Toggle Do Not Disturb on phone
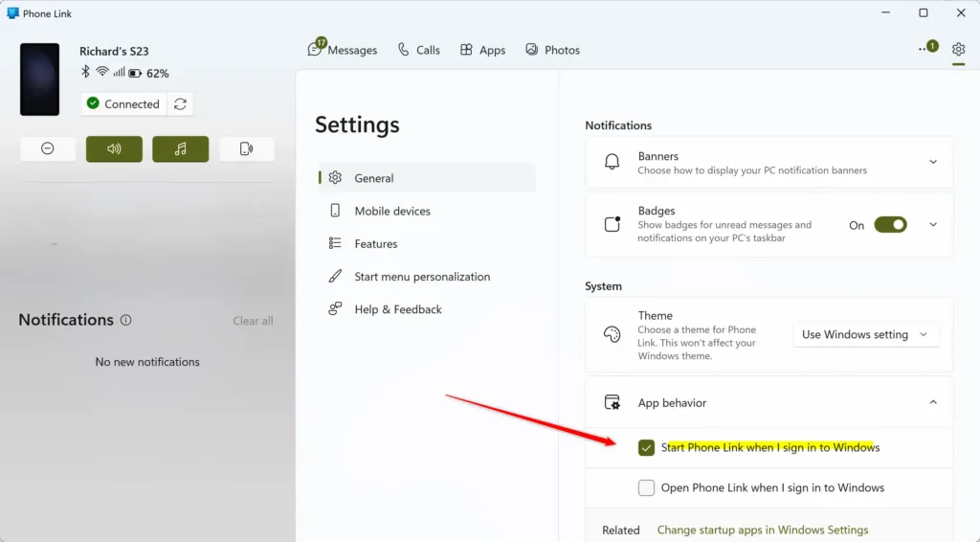The height and width of the screenshot is (542, 980). pyautogui.click(x=48, y=148)
